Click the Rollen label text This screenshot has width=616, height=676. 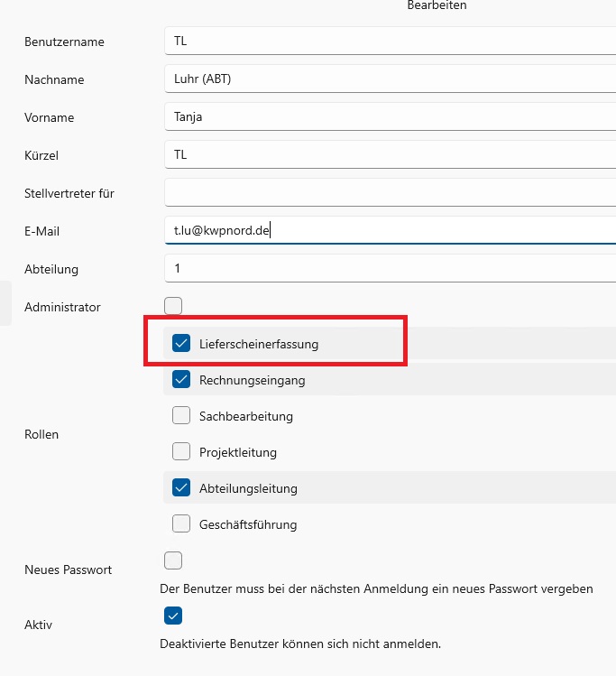point(41,434)
